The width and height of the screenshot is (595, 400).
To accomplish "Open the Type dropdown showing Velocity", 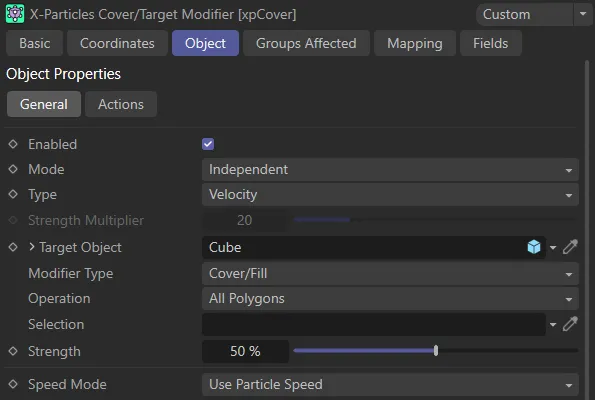I will [x=390, y=195].
